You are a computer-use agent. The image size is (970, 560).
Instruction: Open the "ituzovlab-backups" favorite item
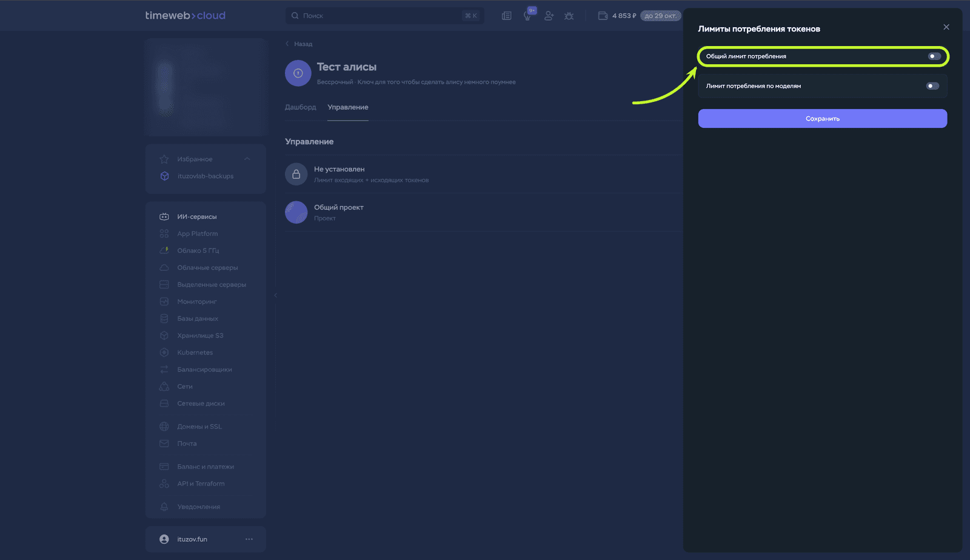pyautogui.click(x=206, y=176)
